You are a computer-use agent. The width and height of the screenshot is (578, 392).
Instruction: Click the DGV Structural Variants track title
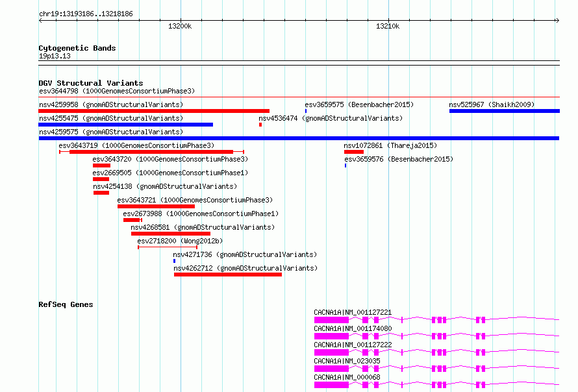click(x=91, y=83)
